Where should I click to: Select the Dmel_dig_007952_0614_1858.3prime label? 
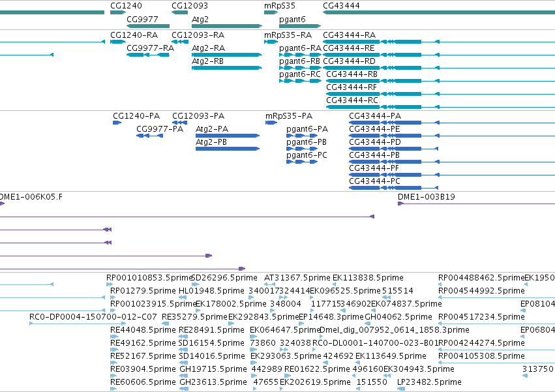(395, 330)
